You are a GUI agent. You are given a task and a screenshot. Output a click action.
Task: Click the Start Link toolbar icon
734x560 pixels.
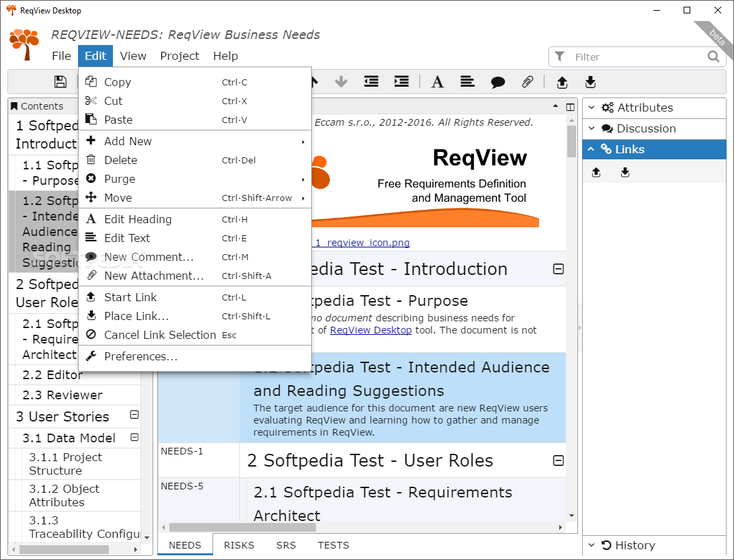562,83
